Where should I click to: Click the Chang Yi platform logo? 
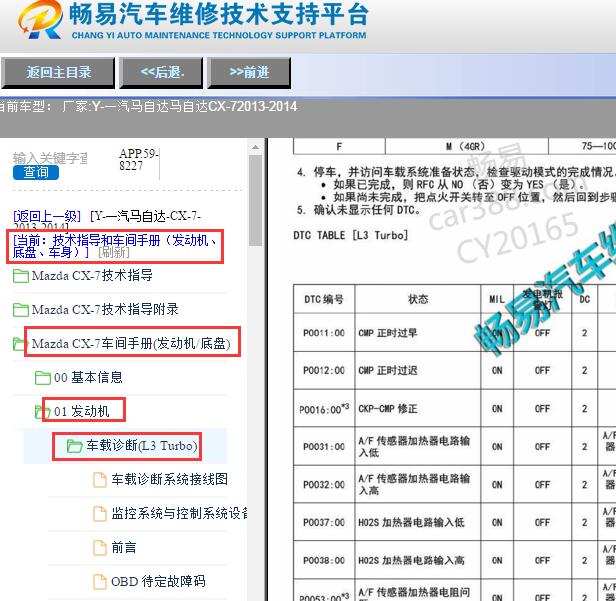pos(40,19)
